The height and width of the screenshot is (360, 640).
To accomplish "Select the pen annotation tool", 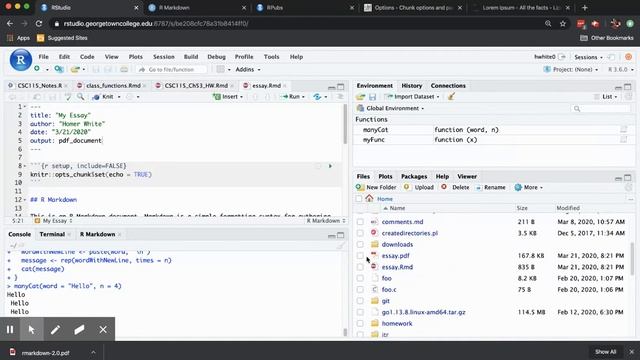I will point(56,329).
